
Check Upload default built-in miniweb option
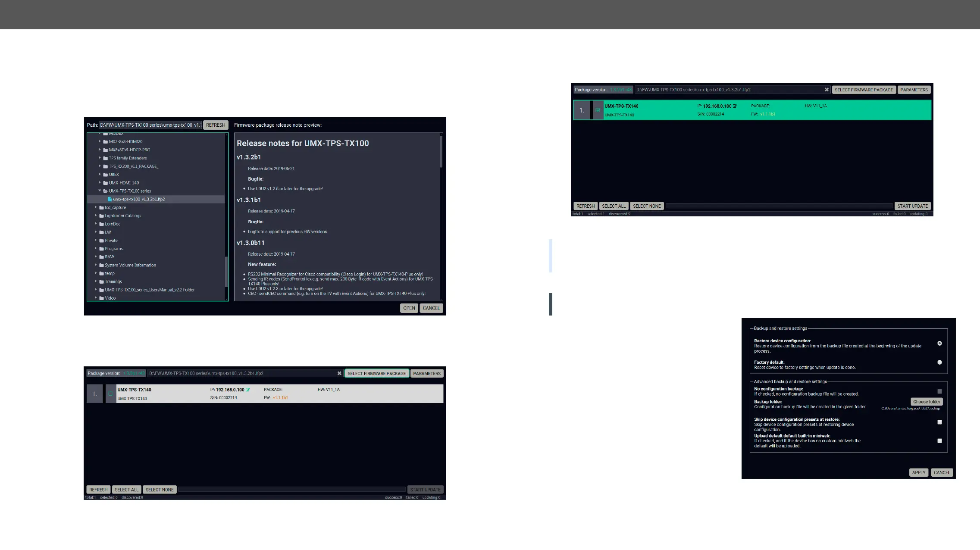(939, 441)
